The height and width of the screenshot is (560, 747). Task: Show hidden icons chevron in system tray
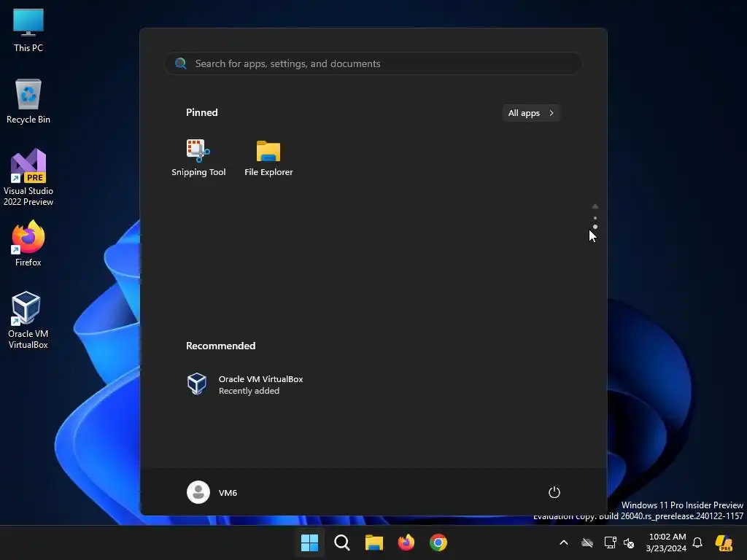click(x=564, y=542)
